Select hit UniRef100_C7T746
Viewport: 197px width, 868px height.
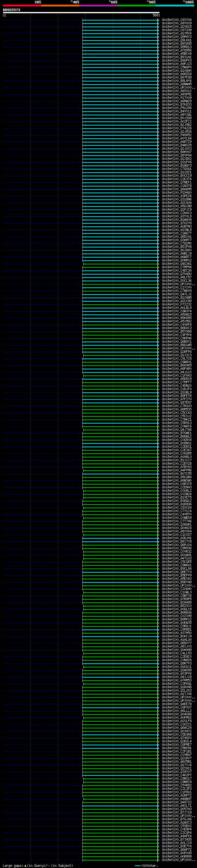pyautogui.click(x=177, y=521)
